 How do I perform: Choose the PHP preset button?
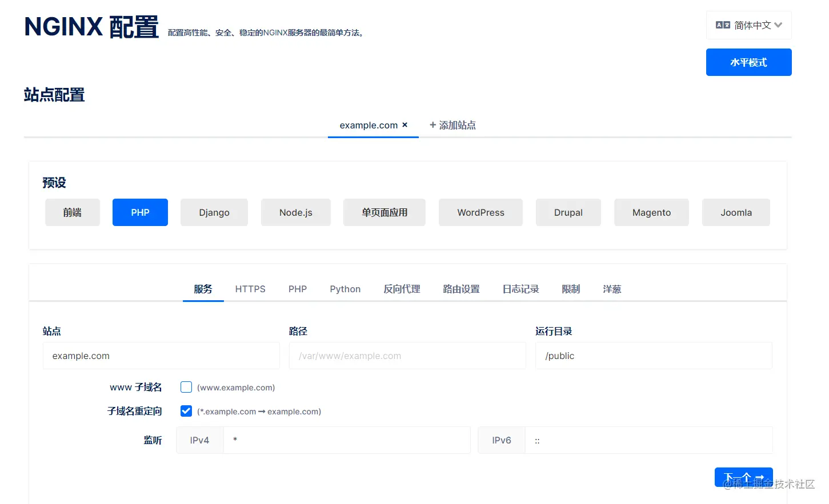(x=140, y=212)
